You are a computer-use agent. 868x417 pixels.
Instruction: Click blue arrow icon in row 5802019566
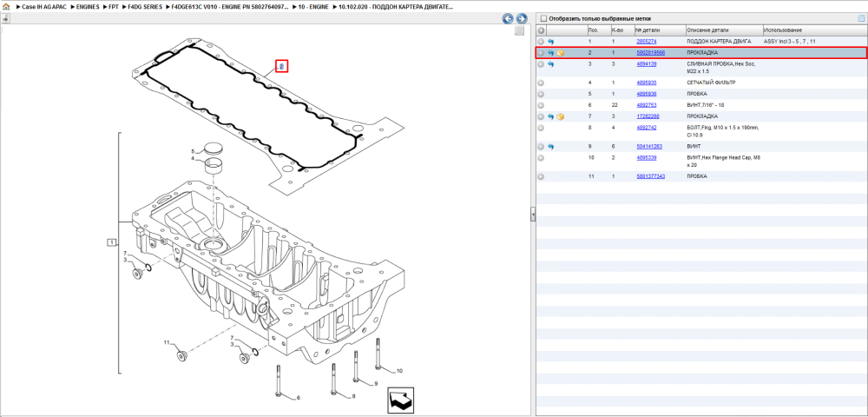(x=551, y=53)
